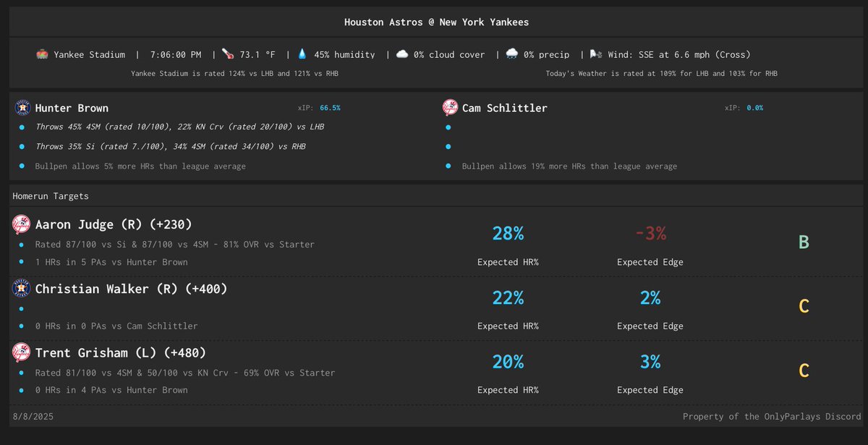Click the Astros logo beside Hunter Brown
This screenshot has height=445, width=868.
(x=22, y=108)
